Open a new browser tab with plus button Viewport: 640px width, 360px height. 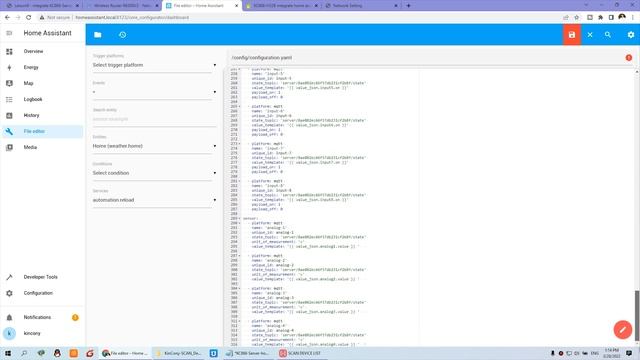coord(408,6)
